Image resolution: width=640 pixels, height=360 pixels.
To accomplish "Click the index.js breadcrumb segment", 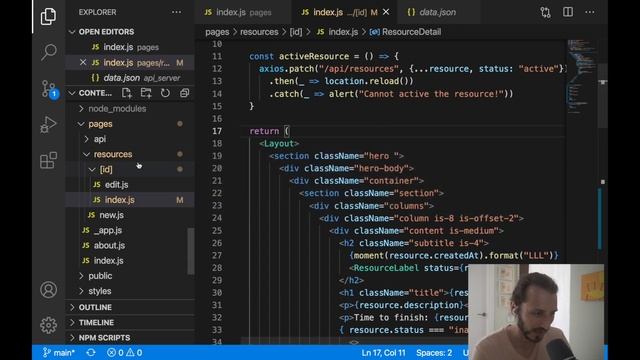I will pos(337,32).
